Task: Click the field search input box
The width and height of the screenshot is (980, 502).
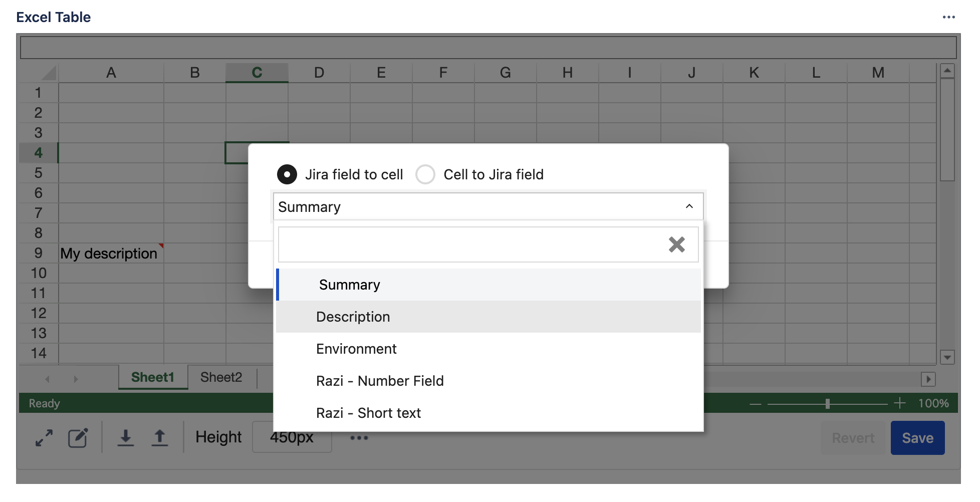Action: point(471,244)
